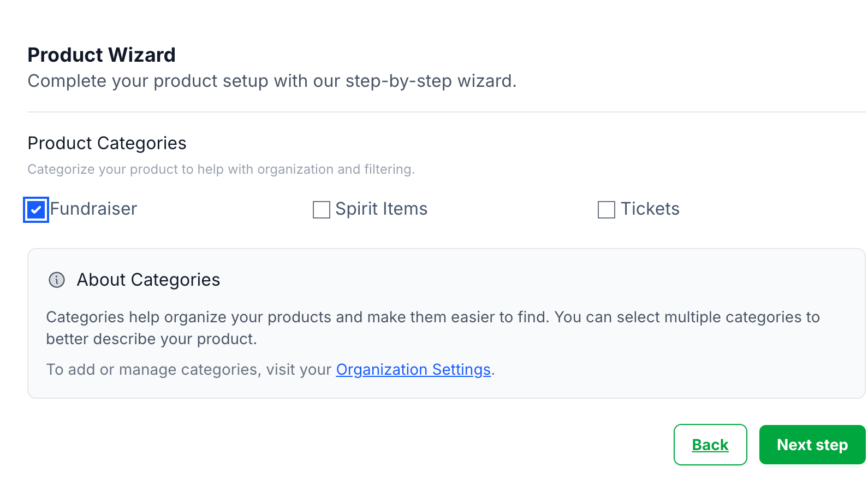The height and width of the screenshot is (484, 868).
Task: Click the info icon beside About Categories
Action: (x=57, y=280)
